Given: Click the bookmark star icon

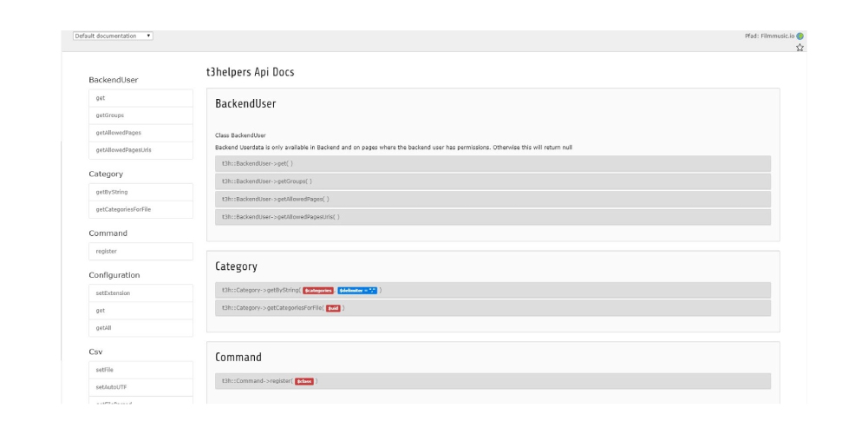Looking at the screenshot, I should coord(800,48).
